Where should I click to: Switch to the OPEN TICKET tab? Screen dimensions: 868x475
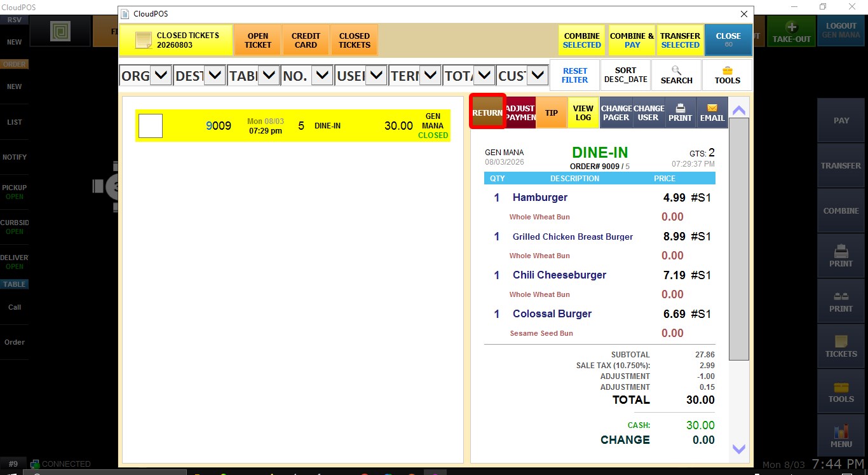click(x=257, y=40)
